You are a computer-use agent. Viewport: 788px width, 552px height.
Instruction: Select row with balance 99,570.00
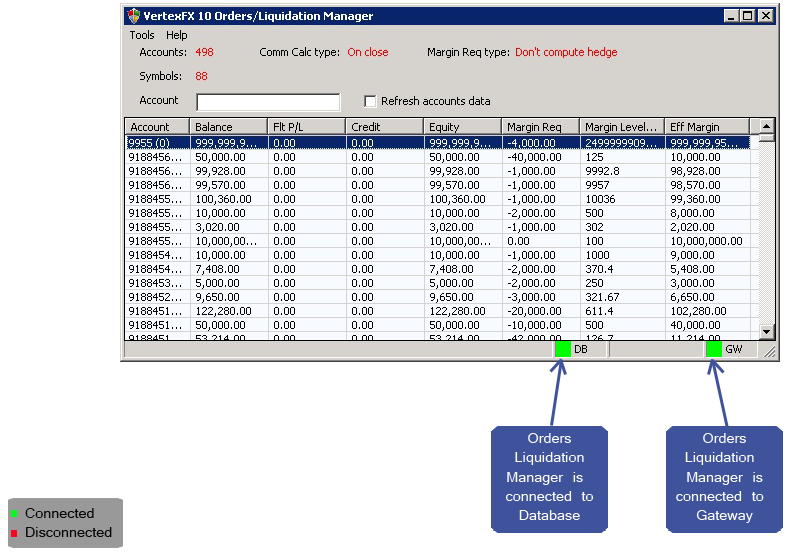[x=437, y=185]
